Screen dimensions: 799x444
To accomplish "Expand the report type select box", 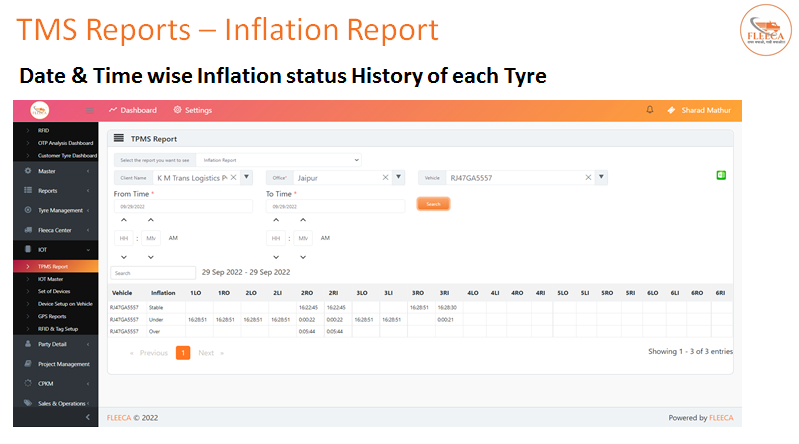I will tap(279, 160).
